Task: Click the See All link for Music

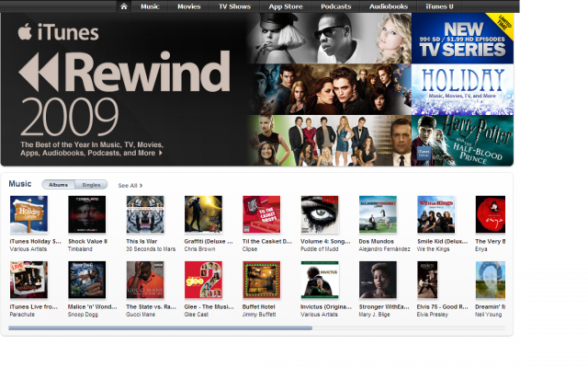Action: tap(130, 186)
